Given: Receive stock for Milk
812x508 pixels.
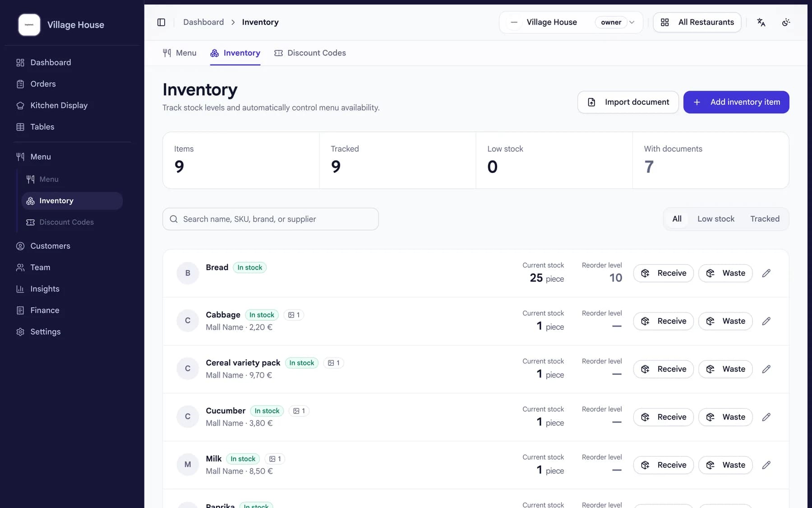Looking at the screenshot, I should [663, 465].
